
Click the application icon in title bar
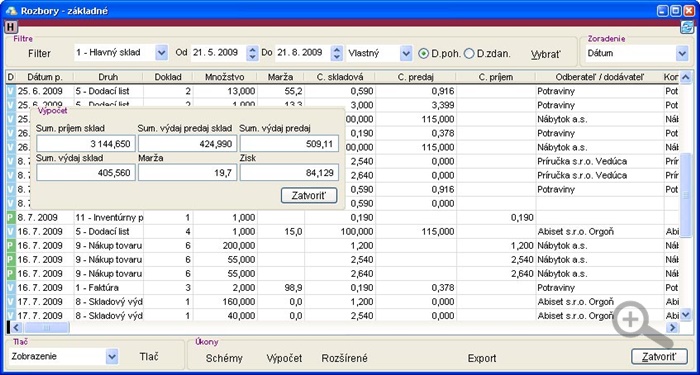pos(11,10)
